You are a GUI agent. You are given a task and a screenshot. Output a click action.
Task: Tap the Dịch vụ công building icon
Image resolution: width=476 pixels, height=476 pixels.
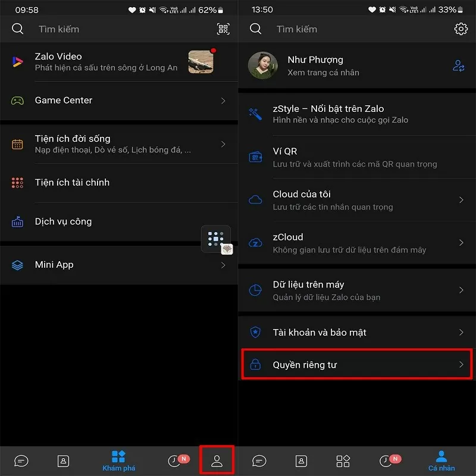(18, 222)
